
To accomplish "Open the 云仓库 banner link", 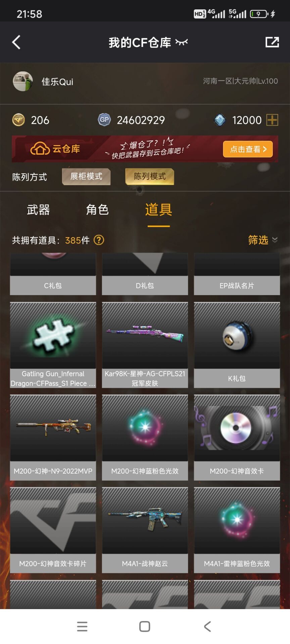I will 55,149.
